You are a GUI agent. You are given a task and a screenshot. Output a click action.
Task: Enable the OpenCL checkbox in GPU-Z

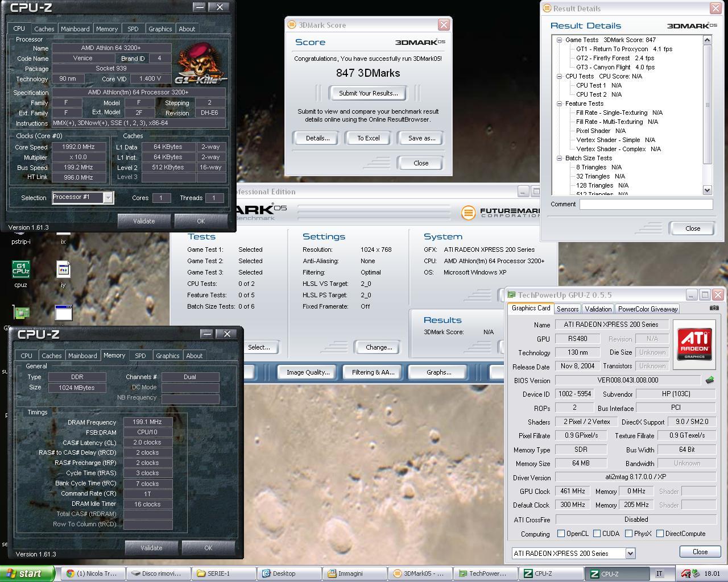click(561, 534)
